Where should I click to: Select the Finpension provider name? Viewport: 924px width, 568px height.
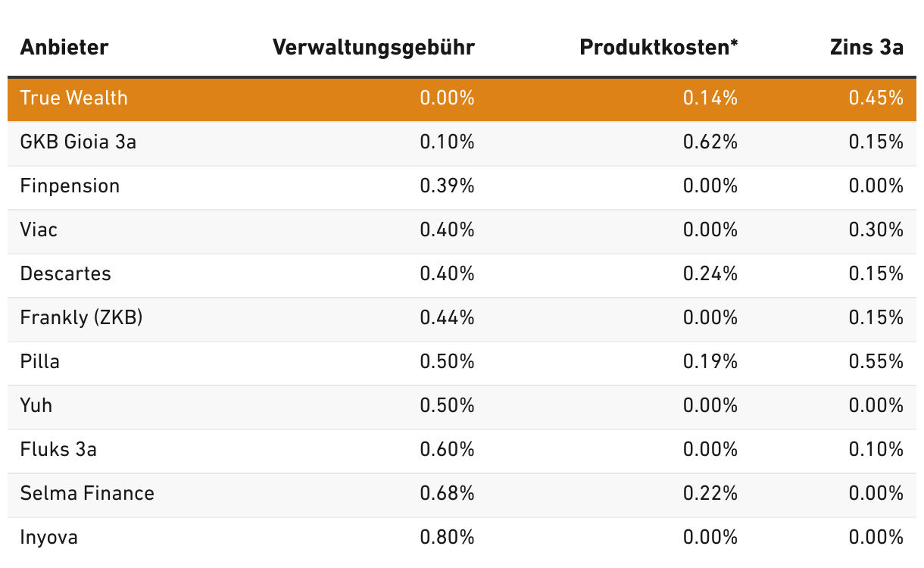pyautogui.click(x=70, y=186)
